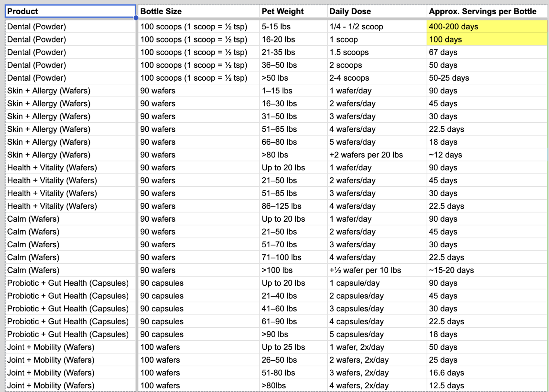Select the "Product" header cell
This screenshot has width=549, height=392.
(x=70, y=11)
